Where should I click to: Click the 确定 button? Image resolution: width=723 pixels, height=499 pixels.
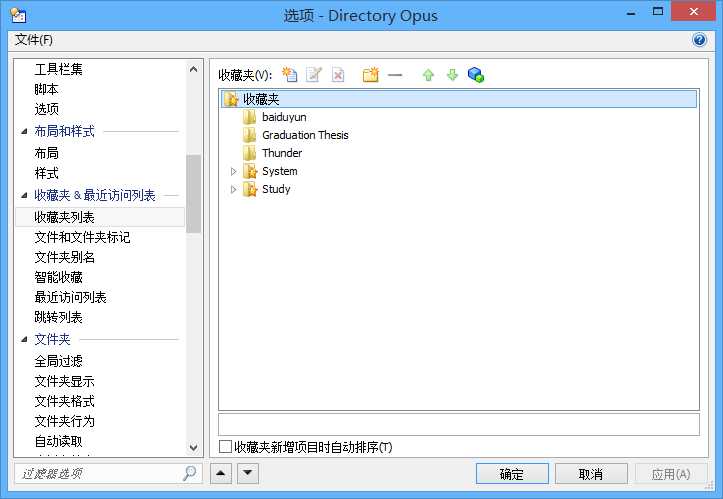coord(512,474)
